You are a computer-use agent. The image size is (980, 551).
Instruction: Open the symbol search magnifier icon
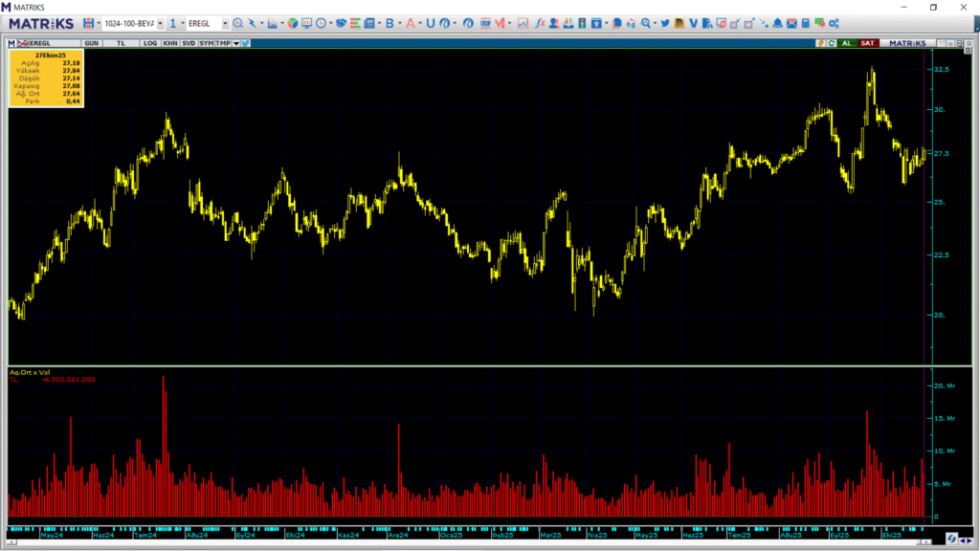coord(237,23)
